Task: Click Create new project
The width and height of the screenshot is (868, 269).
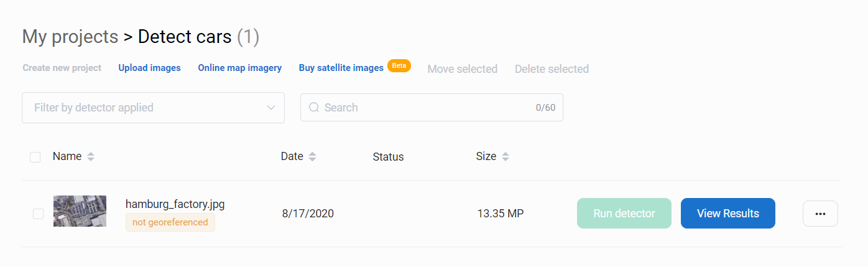Action: coord(62,68)
